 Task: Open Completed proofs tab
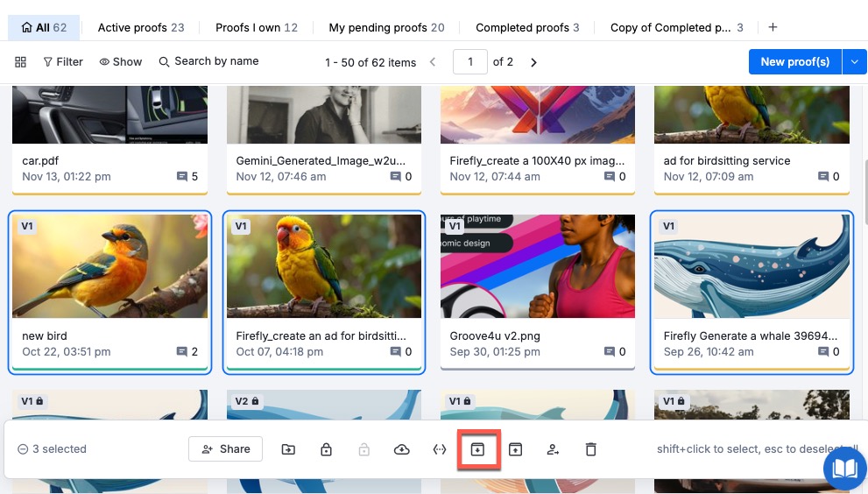coord(527,28)
